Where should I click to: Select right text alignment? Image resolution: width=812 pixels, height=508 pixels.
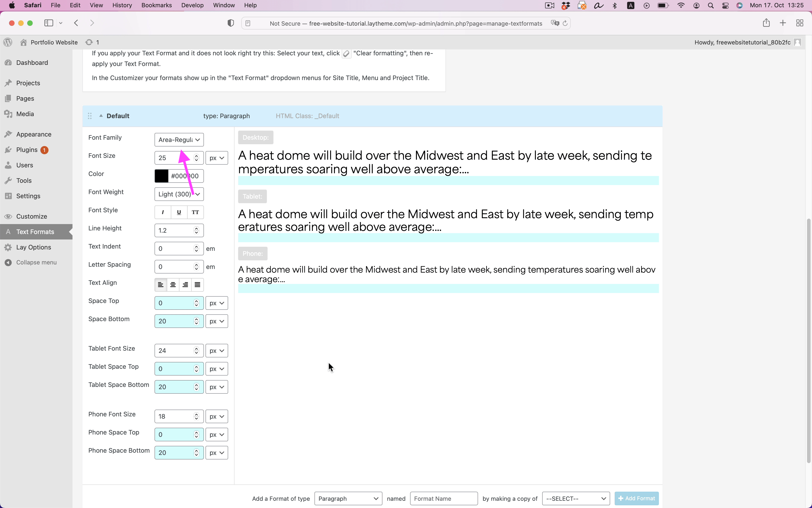coord(185,285)
